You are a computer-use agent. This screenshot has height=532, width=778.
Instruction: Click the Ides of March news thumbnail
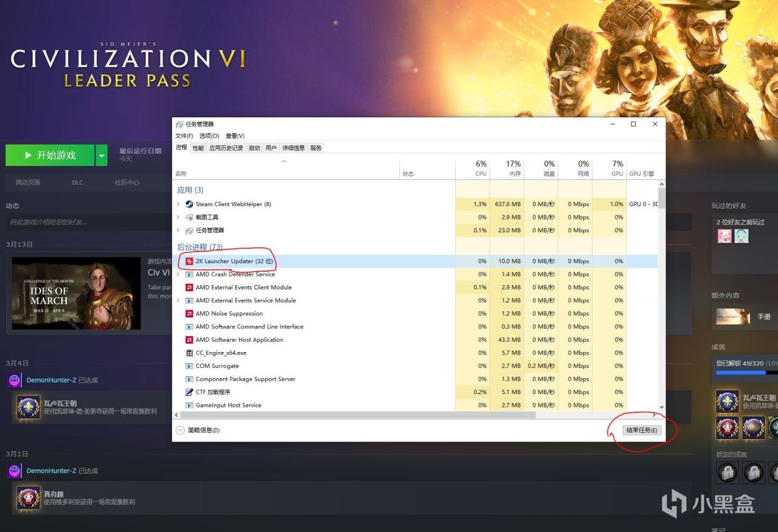coord(76,294)
